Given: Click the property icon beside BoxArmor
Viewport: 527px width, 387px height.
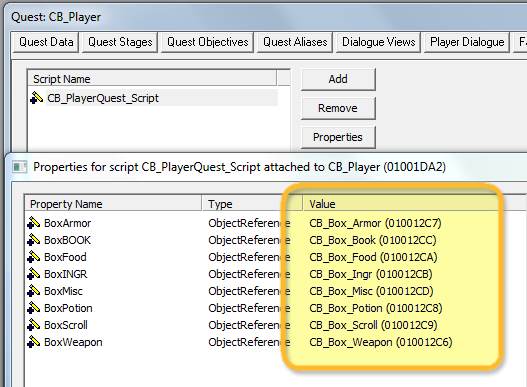Looking at the screenshot, I should click(34, 223).
